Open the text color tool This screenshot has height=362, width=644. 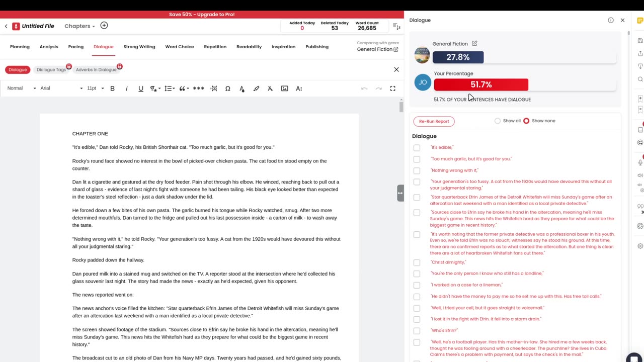coord(242,88)
